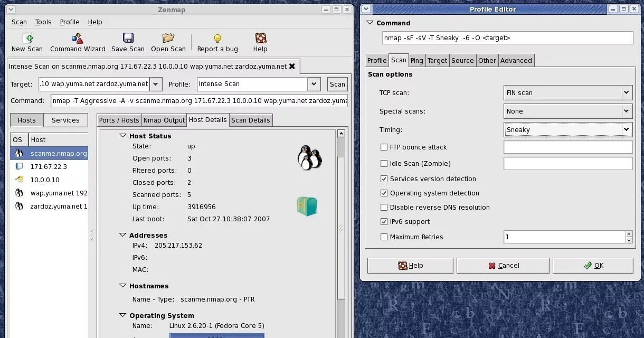Uncheck Operating system detection

pyautogui.click(x=384, y=193)
